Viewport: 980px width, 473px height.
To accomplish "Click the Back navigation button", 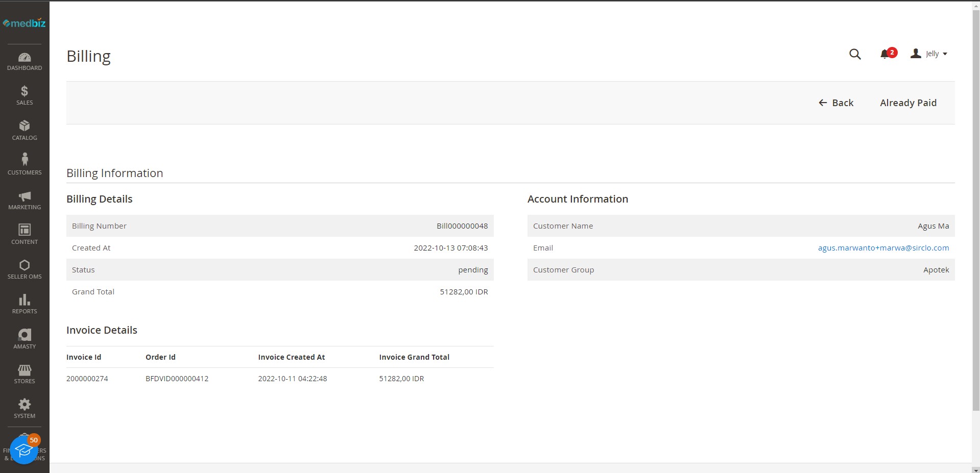I will (836, 103).
